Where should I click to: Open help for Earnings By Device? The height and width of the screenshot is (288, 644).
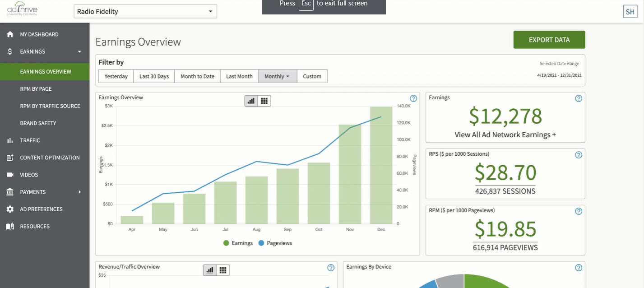coord(579,268)
